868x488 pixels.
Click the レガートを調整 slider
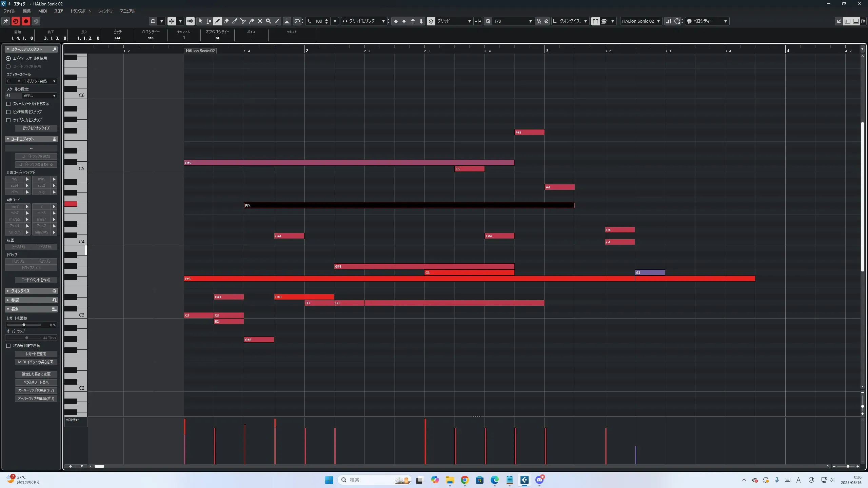click(24, 325)
